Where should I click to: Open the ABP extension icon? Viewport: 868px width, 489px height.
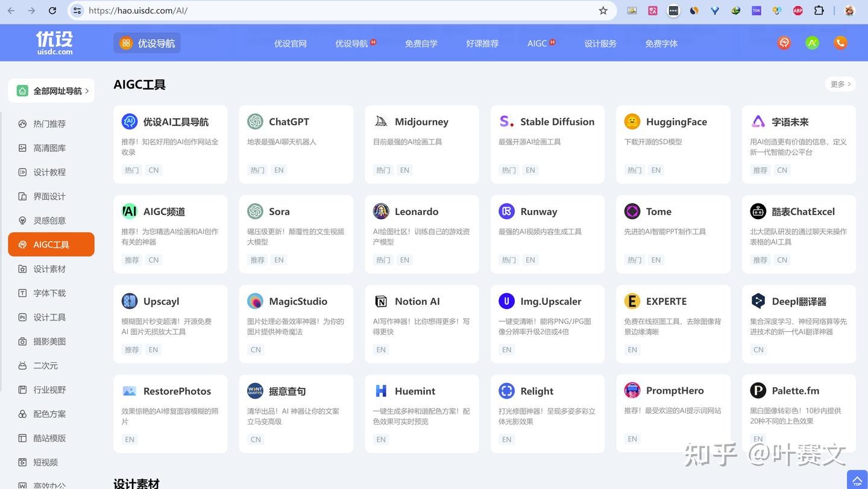point(798,10)
